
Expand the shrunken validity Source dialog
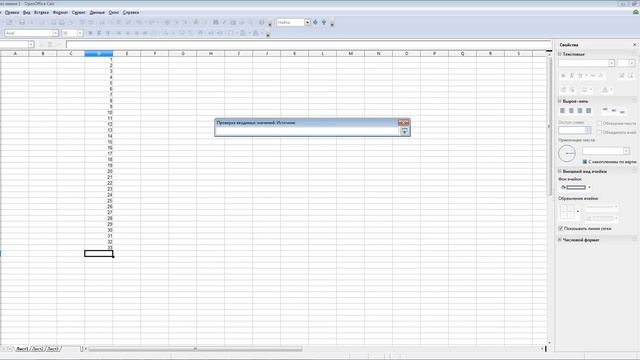[x=404, y=131]
